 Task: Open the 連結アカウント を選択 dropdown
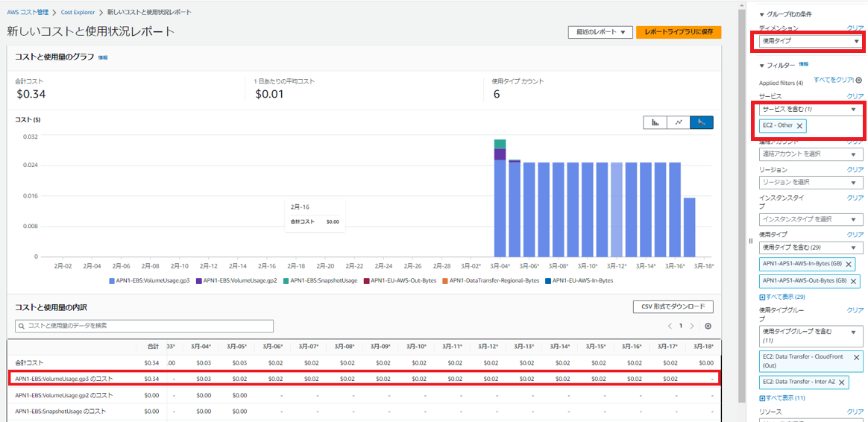point(811,154)
